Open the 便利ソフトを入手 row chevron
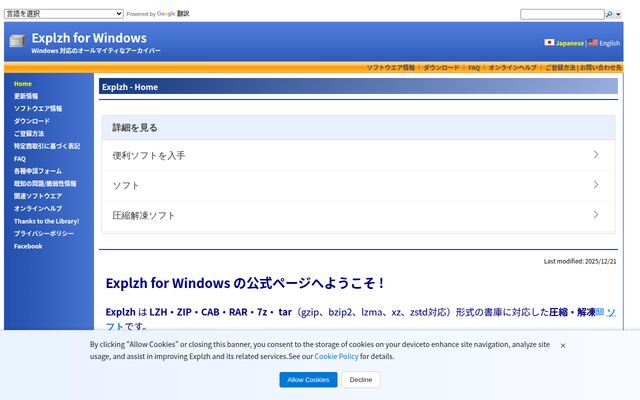This screenshot has height=400, width=640. coord(596,155)
